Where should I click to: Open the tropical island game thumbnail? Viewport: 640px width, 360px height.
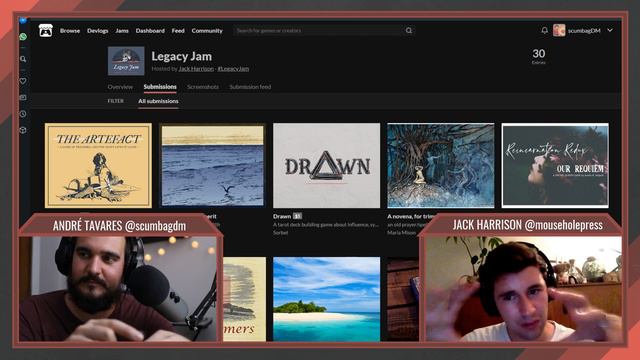tap(327, 299)
